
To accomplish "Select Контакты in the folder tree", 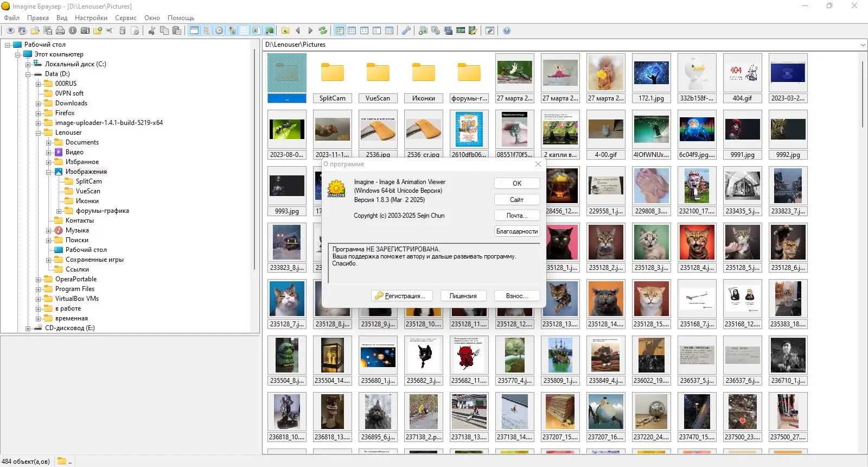I will pyautogui.click(x=80, y=221).
